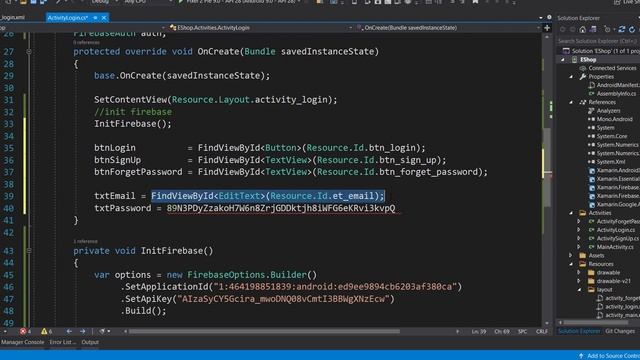Viewport: 640px width, 360px height.
Task: Click line number 40 in the gutter
Action: pos(9,208)
